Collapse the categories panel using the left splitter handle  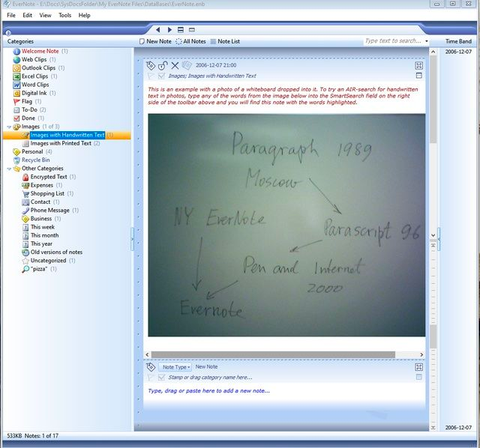pyautogui.click(x=132, y=239)
